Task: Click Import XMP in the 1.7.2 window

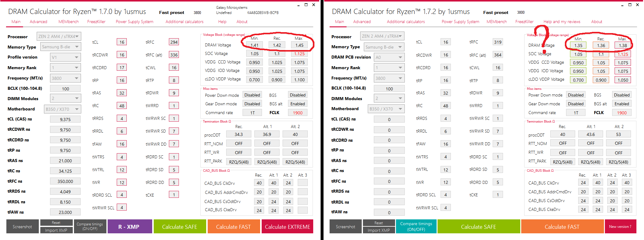Action: 379,230
